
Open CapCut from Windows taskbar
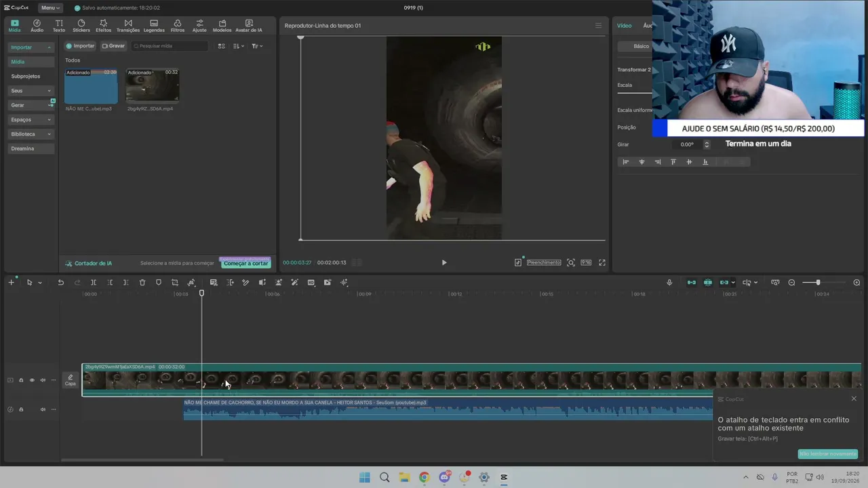click(504, 477)
